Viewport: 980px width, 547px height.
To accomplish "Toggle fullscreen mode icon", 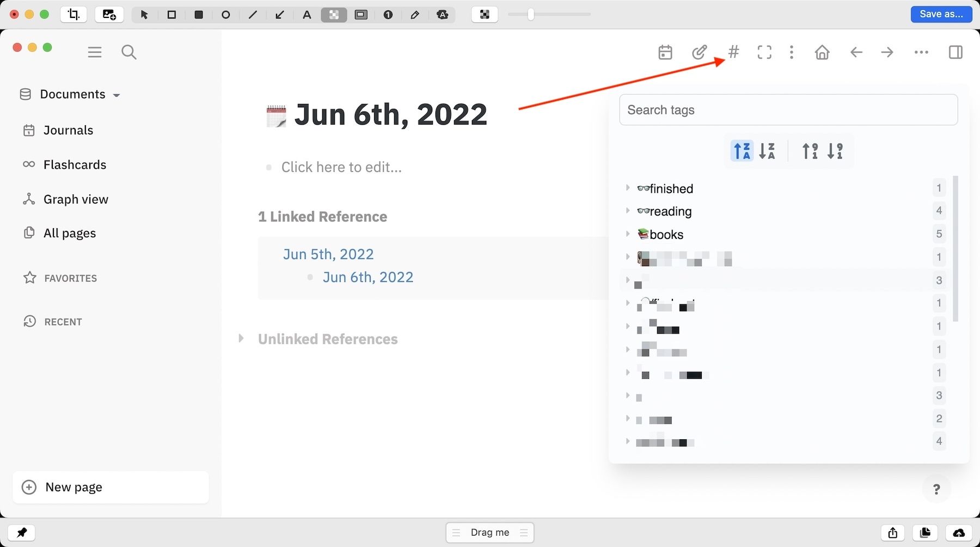I will click(x=764, y=52).
